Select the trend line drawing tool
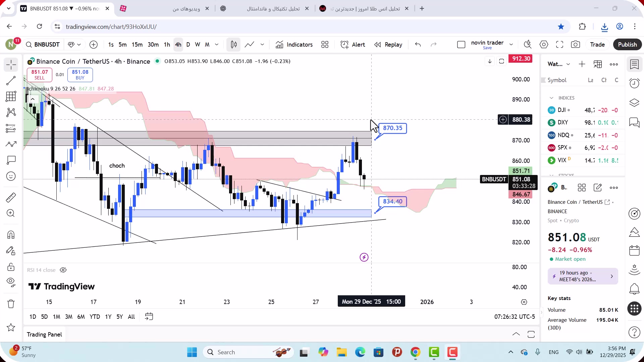This screenshot has height=362, width=644. click(11, 80)
